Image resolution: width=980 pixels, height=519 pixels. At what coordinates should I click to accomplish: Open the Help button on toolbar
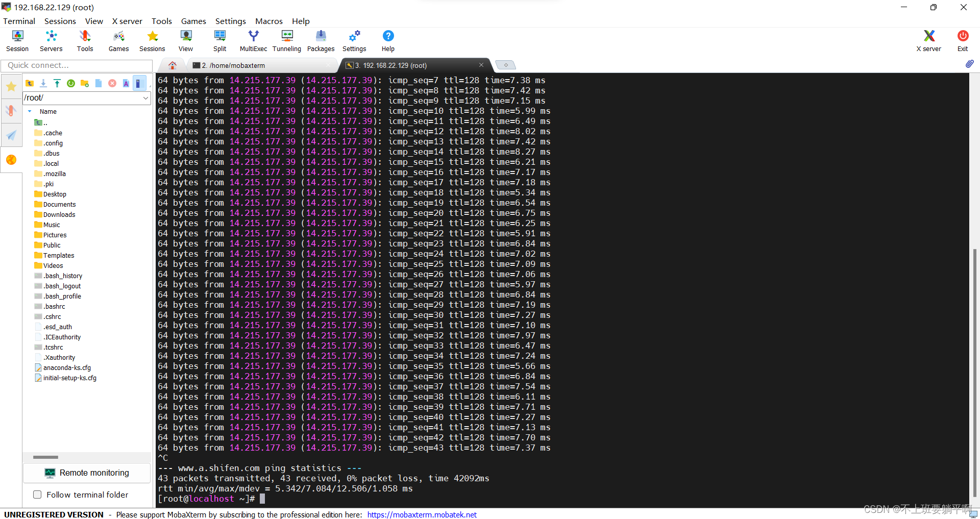click(x=388, y=41)
